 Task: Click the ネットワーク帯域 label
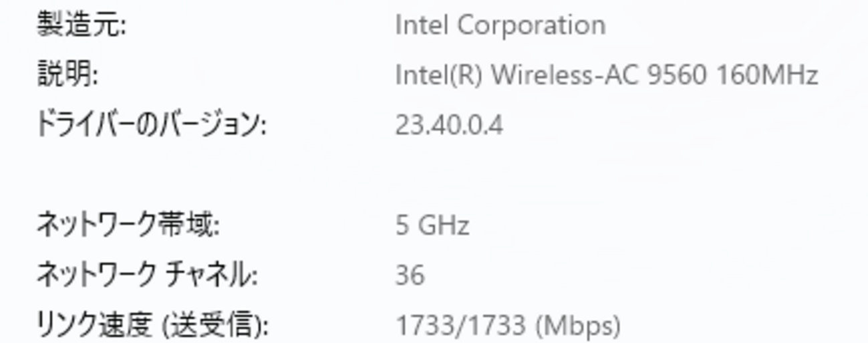[x=127, y=225]
